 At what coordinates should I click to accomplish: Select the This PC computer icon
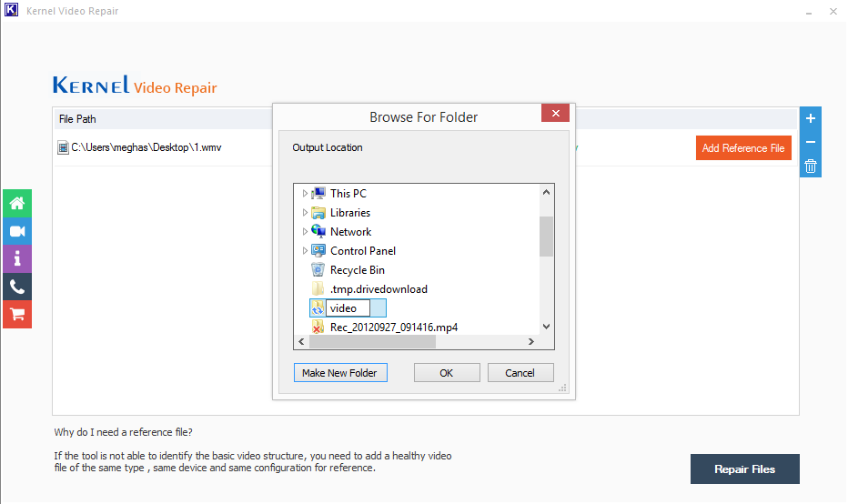pos(318,193)
